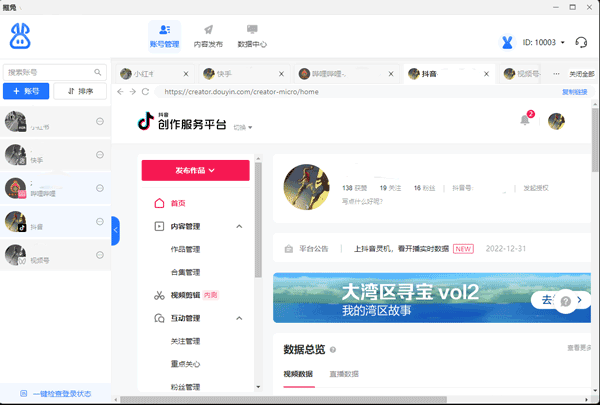Close the 快手 browser tab
The width and height of the screenshot is (600, 405).
281,74
